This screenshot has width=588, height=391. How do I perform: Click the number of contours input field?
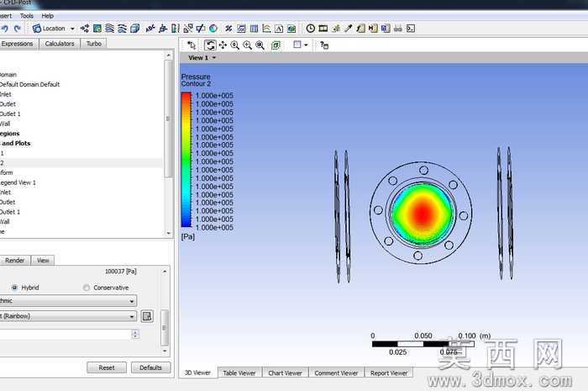[x=66, y=335]
